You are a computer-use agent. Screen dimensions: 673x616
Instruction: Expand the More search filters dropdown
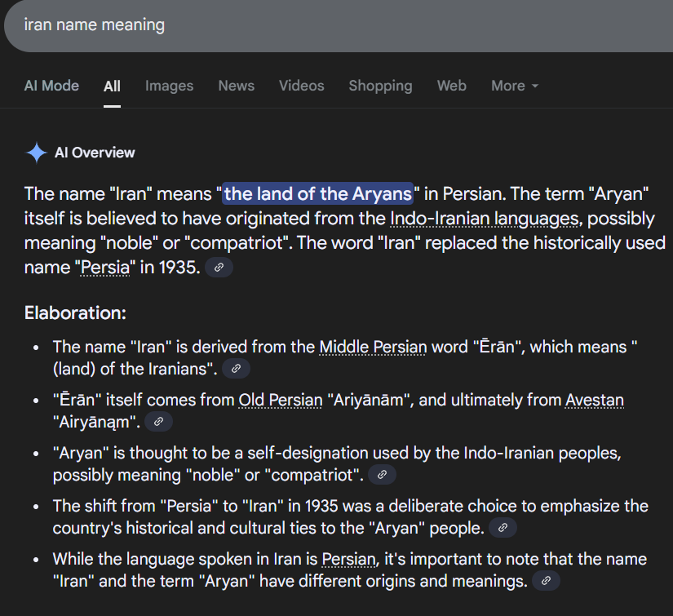(x=515, y=86)
